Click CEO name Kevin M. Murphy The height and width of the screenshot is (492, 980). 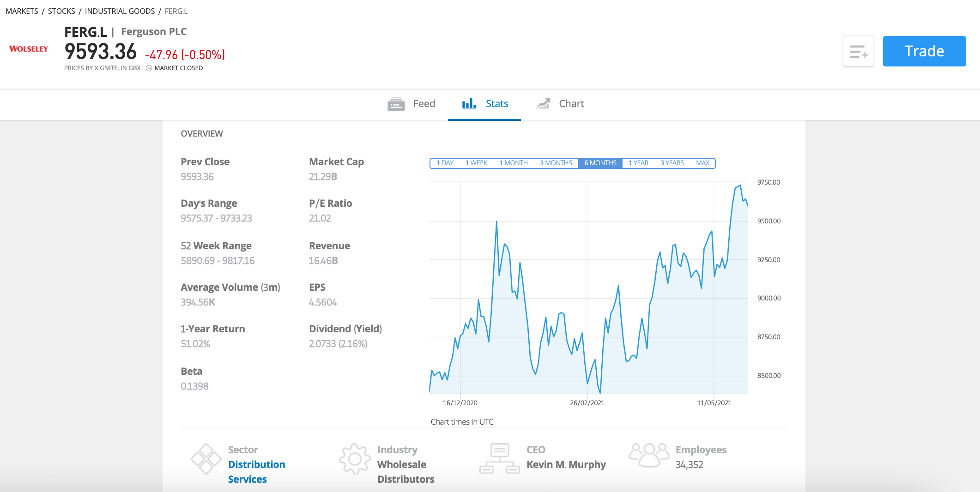[x=566, y=465]
